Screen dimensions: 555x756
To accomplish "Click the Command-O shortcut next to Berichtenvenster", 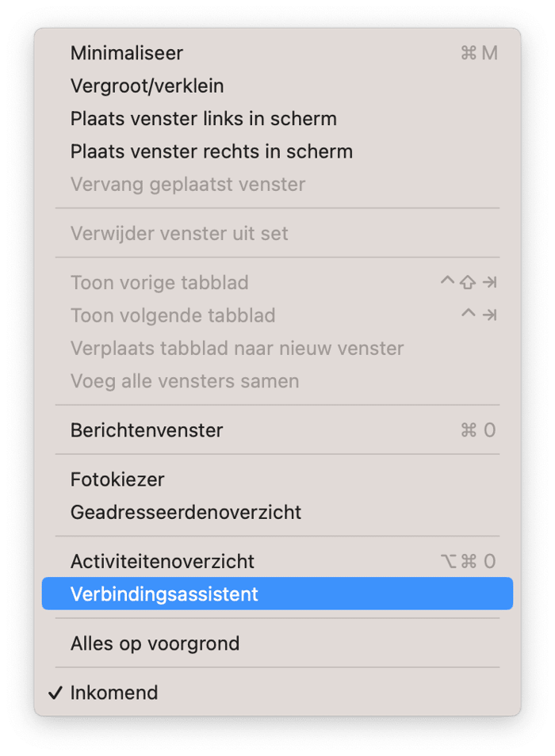I will pyautogui.click(x=478, y=430).
